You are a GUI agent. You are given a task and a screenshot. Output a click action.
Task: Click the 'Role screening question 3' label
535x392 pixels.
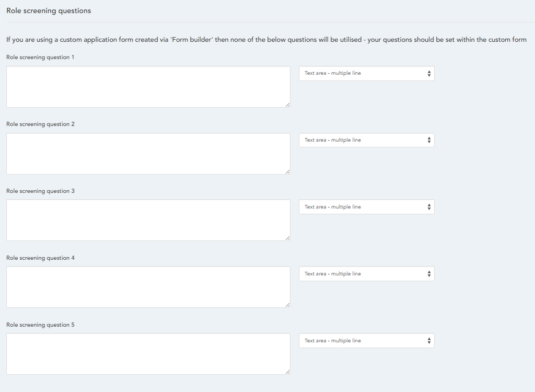(40, 191)
